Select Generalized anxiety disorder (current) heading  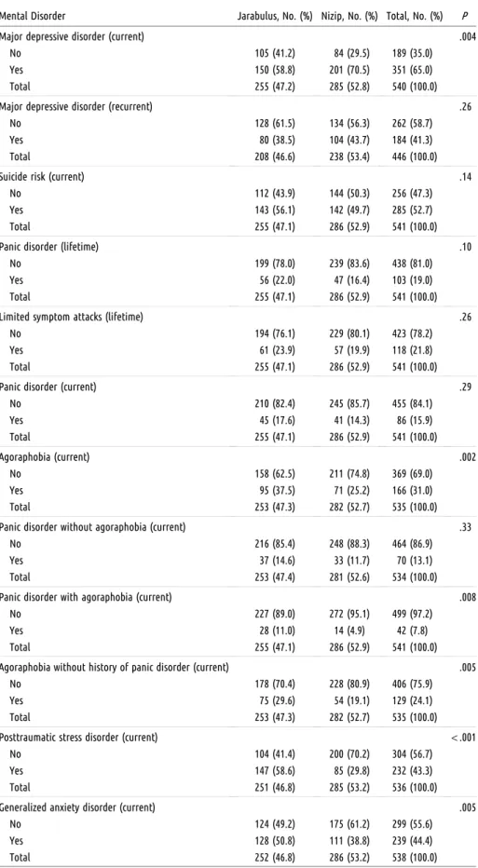point(77,807)
